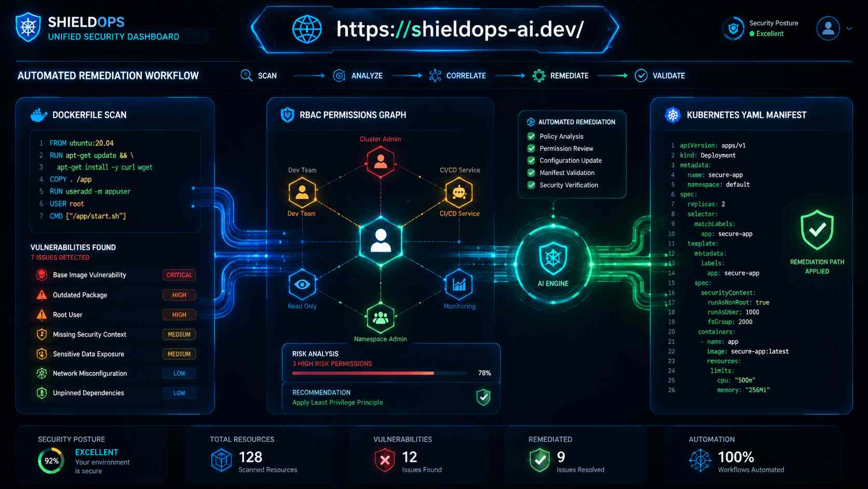Click the risk analysis 78% progress bar
The height and width of the screenshot is (489, 868).
click(x=379, y=373)
